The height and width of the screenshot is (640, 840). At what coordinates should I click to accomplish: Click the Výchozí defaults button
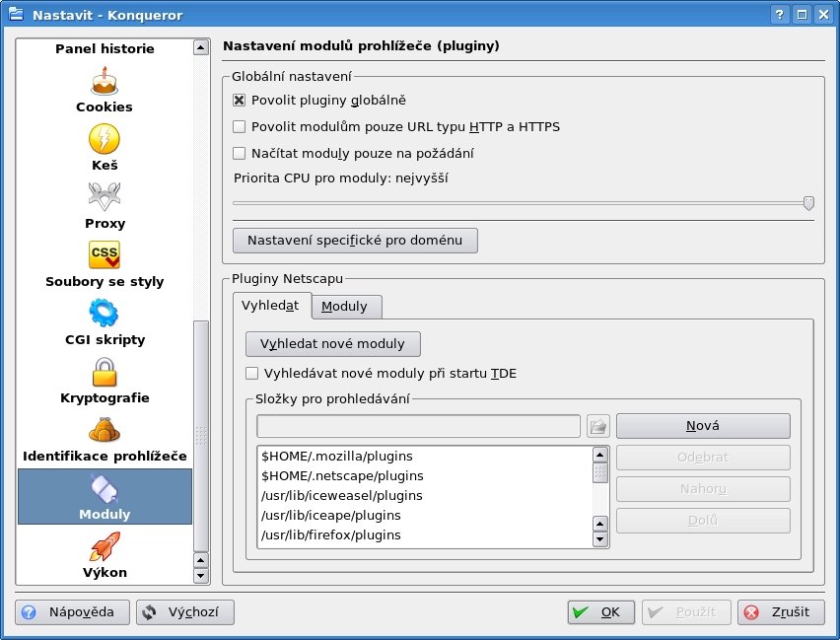pos(185,612)
